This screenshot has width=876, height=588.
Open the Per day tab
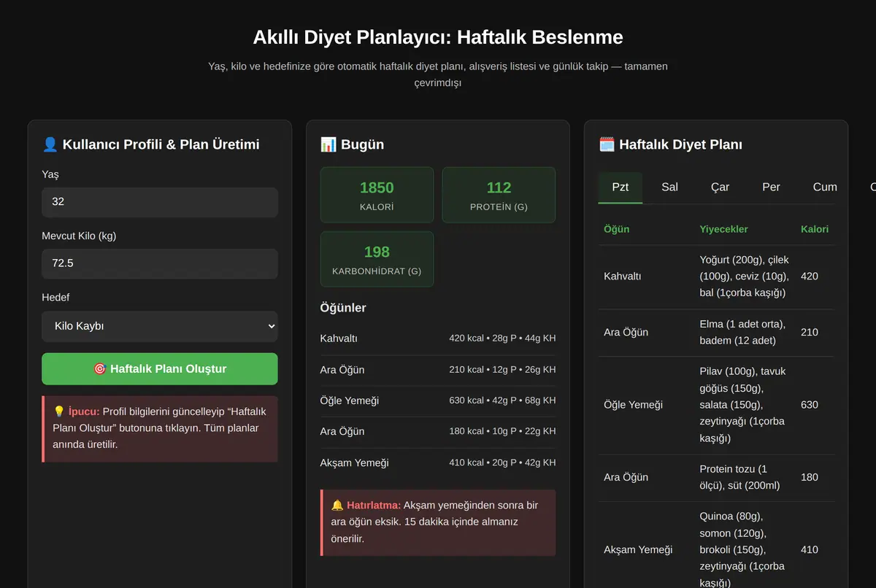(x=771, y=187)
